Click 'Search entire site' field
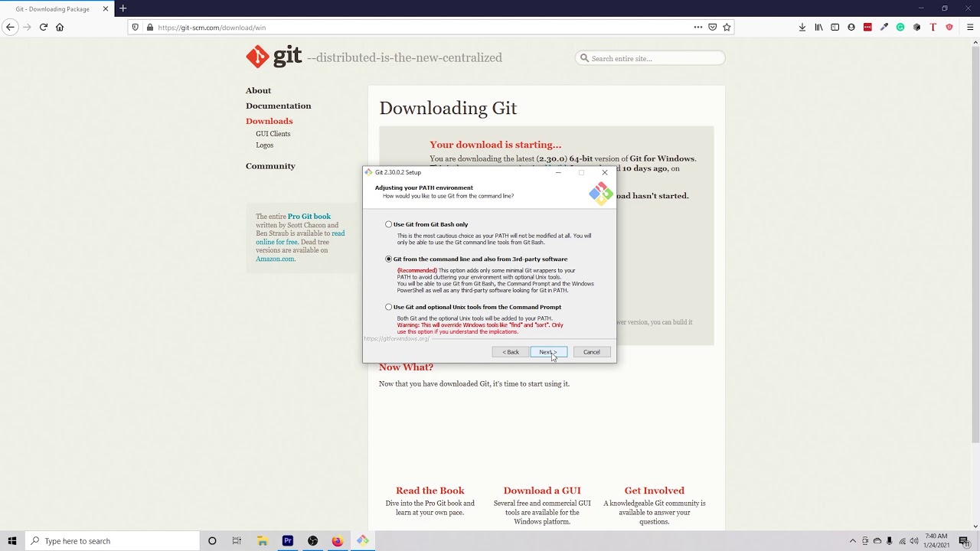This screenshot has height=551, width=980. click(650, 58)
